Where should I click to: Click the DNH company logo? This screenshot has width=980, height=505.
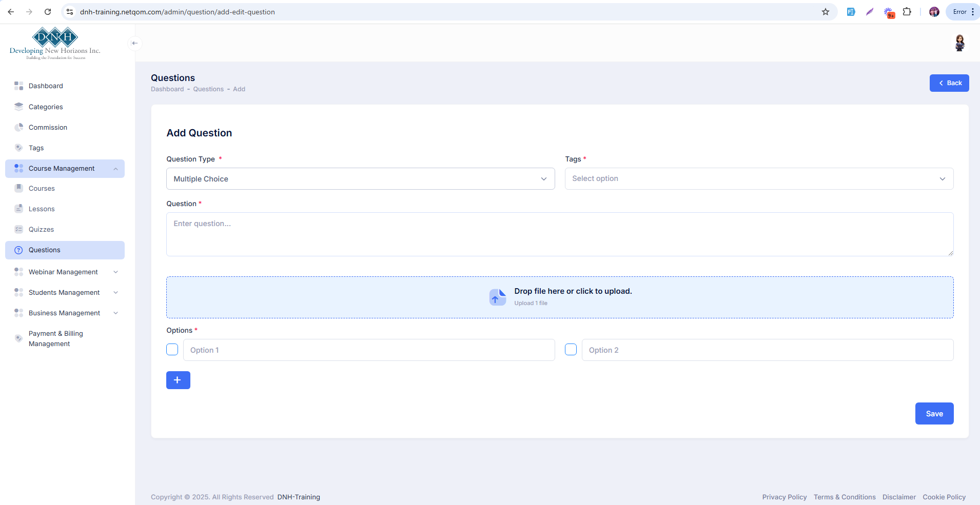[55, 44]
